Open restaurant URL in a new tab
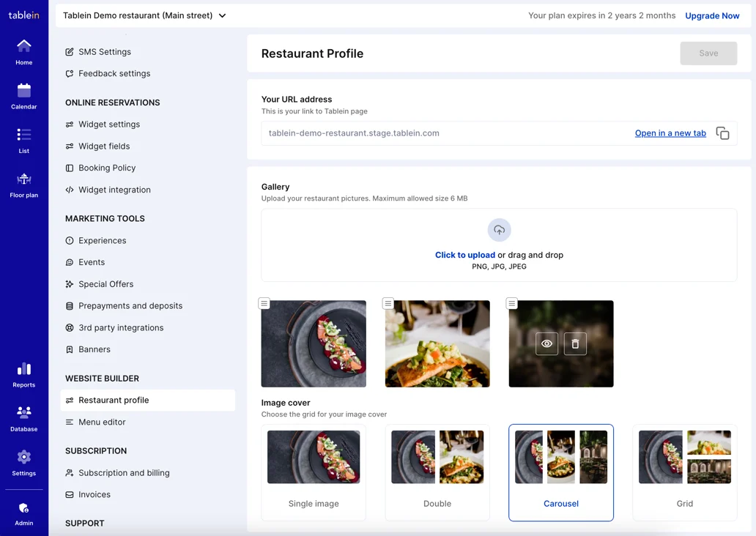The width and height of the screenshot is (756, 536). 670,133
